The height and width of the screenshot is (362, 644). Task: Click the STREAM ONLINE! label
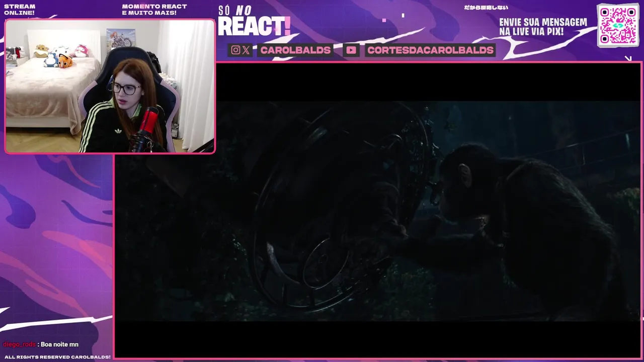20,10
